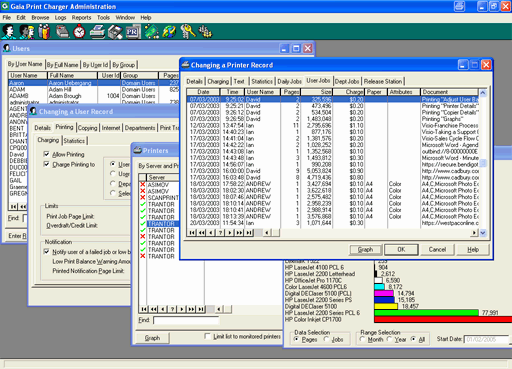512x369 pixels.
Task: Click the question-mark button in Printer Record navigator
Action: pos(220,233)
